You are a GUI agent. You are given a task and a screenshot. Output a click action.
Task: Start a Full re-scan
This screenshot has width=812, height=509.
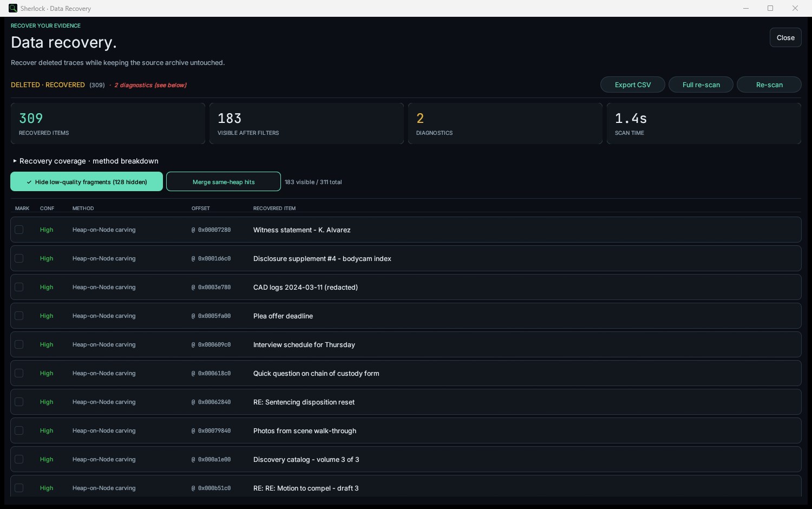point(701,84)
